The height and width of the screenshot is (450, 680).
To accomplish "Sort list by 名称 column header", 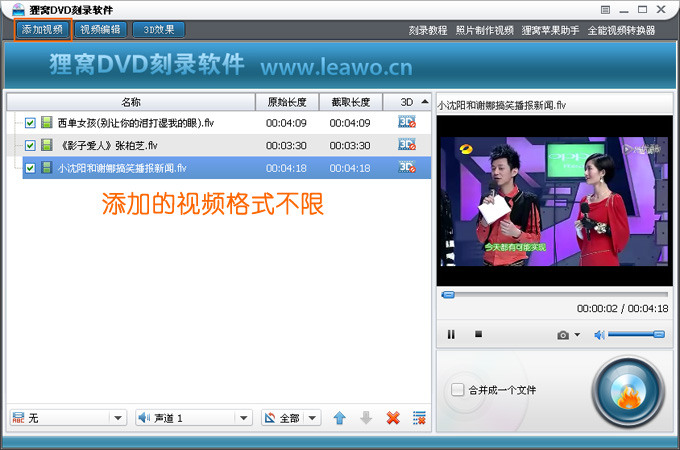I will tap(131, 102).
